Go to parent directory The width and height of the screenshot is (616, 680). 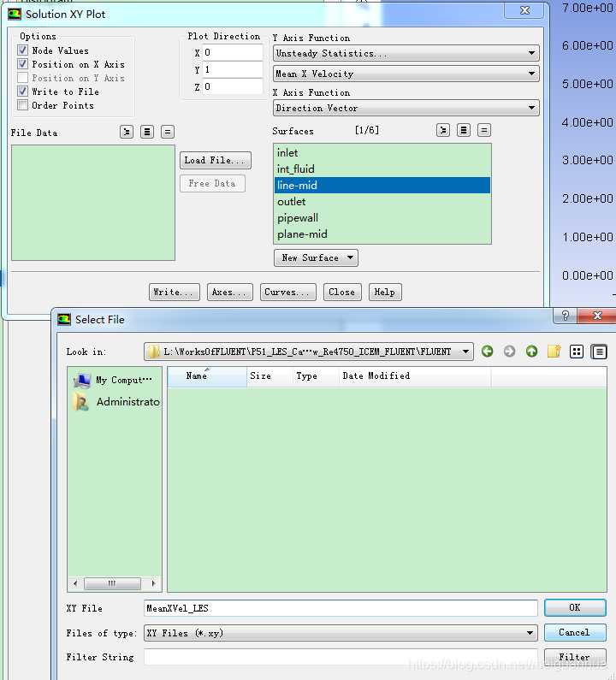532,352
